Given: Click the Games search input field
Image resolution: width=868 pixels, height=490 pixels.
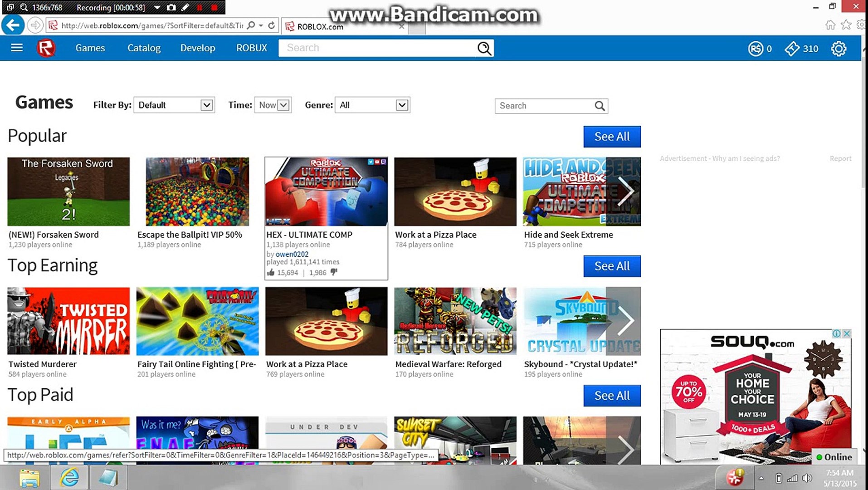Looking at the screenshot, I should point(545,106).
